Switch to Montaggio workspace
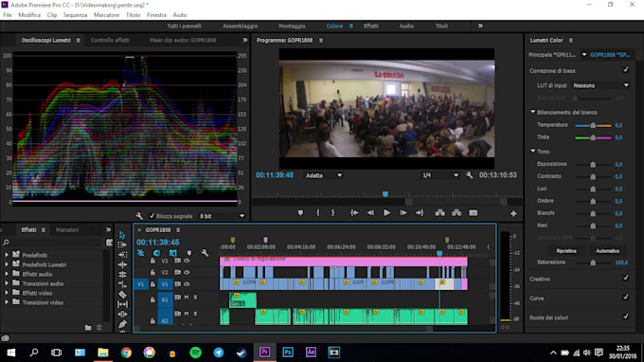The width and height of the screenshot is (644, 362). (292, 26)
